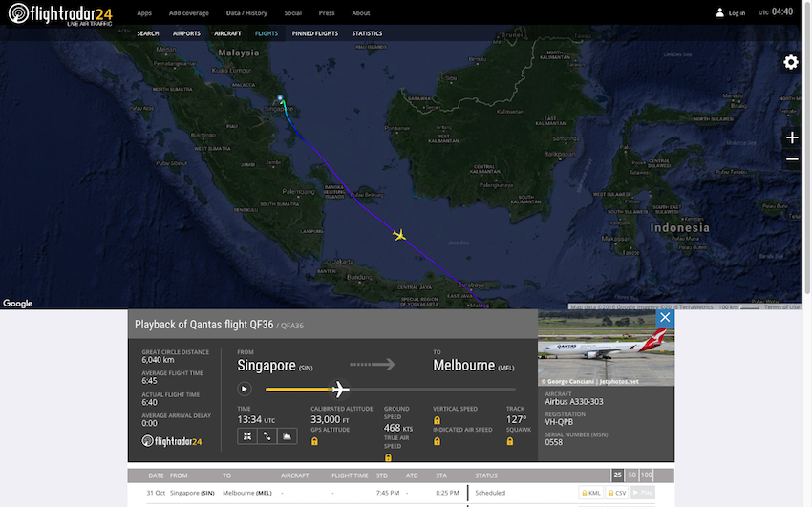The height and width of the screenshot is (507, 812).
Task: Open the Apps menu
Action: (144, 13)
